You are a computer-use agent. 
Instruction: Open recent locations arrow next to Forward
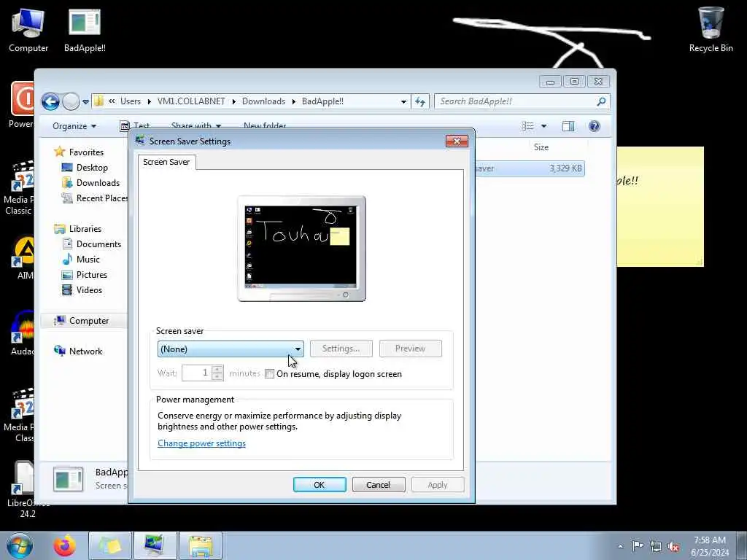[x=86, y=101]
